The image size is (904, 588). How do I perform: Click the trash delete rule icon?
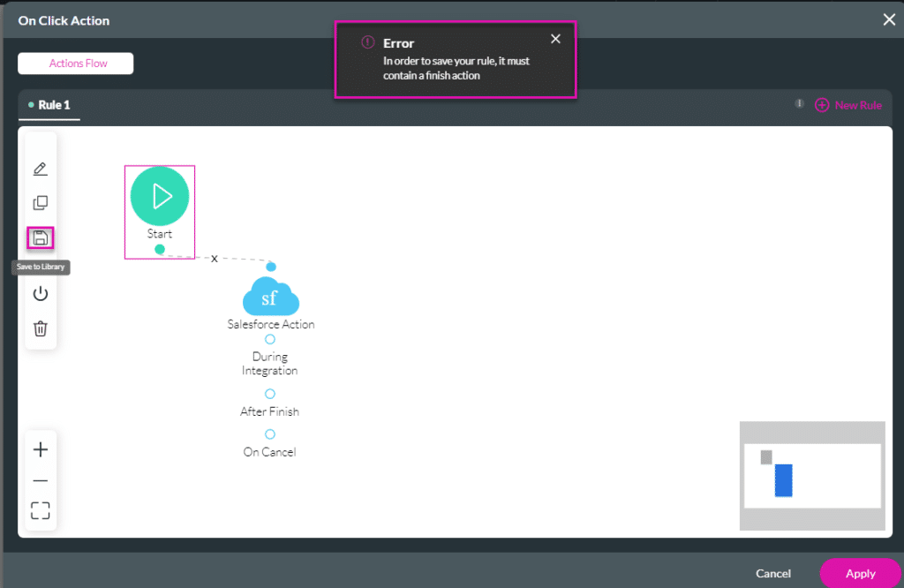point(40,328)
